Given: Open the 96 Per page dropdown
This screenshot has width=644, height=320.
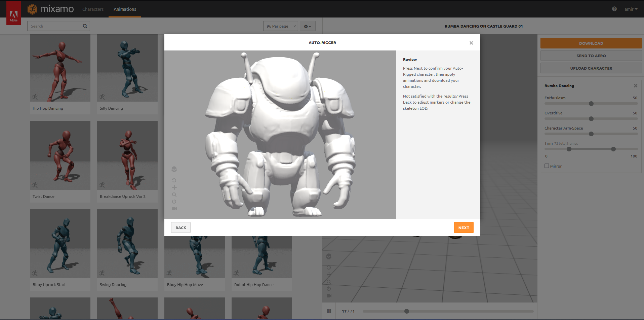Looking at the screenshot, I should pyautogui.click(x=281, y=26).
